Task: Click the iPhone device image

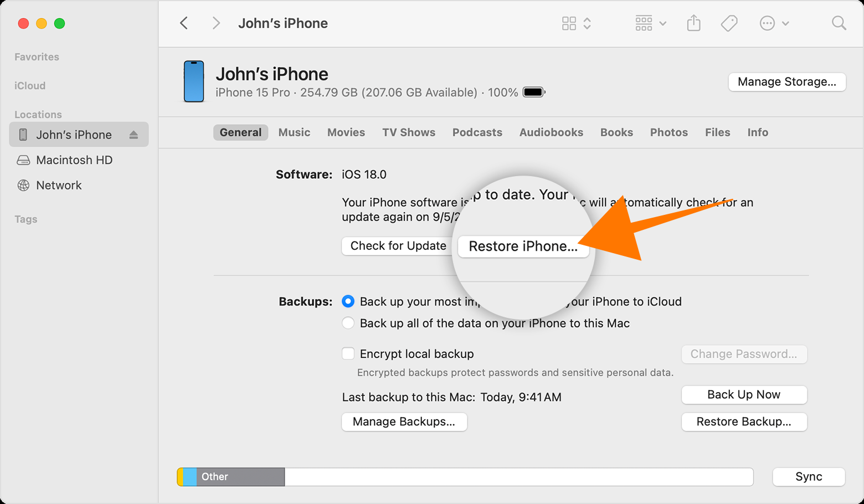Action: [194, 81]
